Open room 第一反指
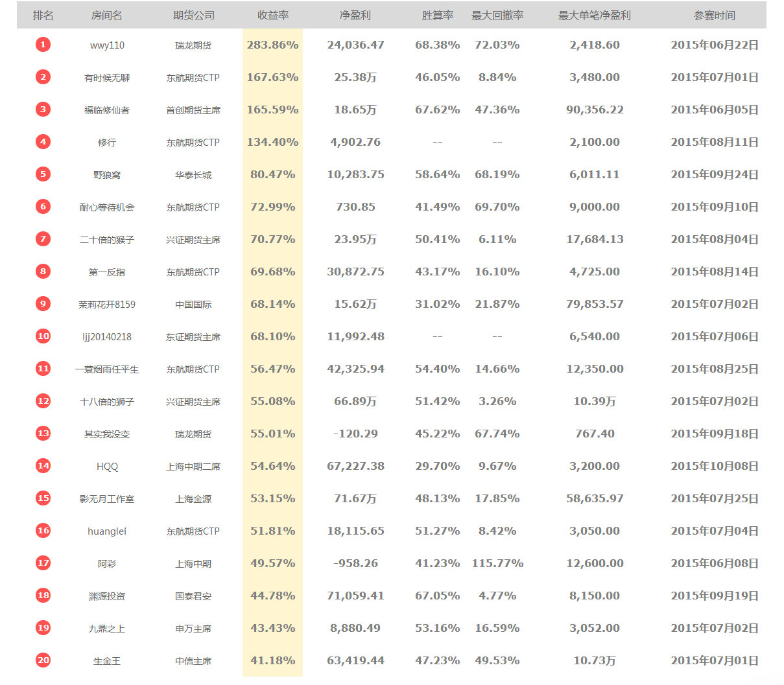Image resolution: width=784 pixels, height=685 pixels. pyautogui.click(x=107, y=272)
